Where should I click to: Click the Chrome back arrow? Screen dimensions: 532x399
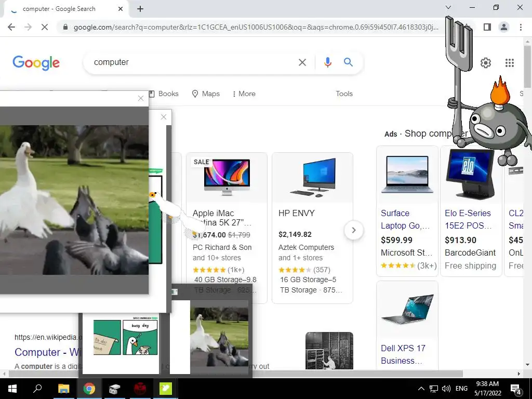(11, 27)
